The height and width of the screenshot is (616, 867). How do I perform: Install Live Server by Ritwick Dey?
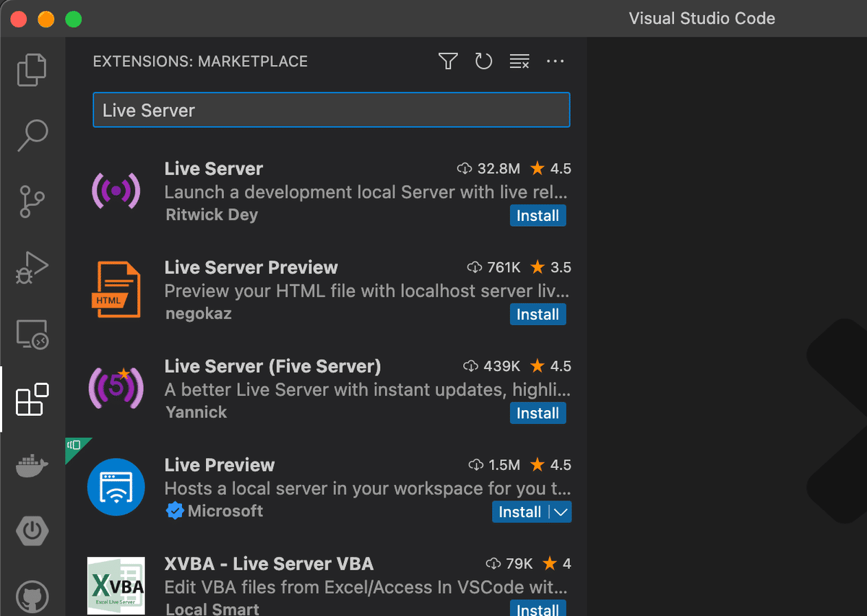click(x=538, y=216)
